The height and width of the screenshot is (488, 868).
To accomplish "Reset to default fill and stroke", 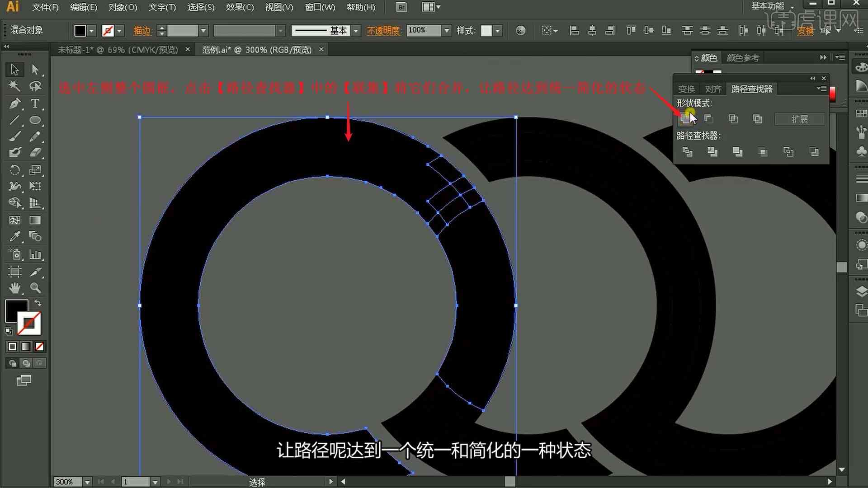I will (9, 331).
